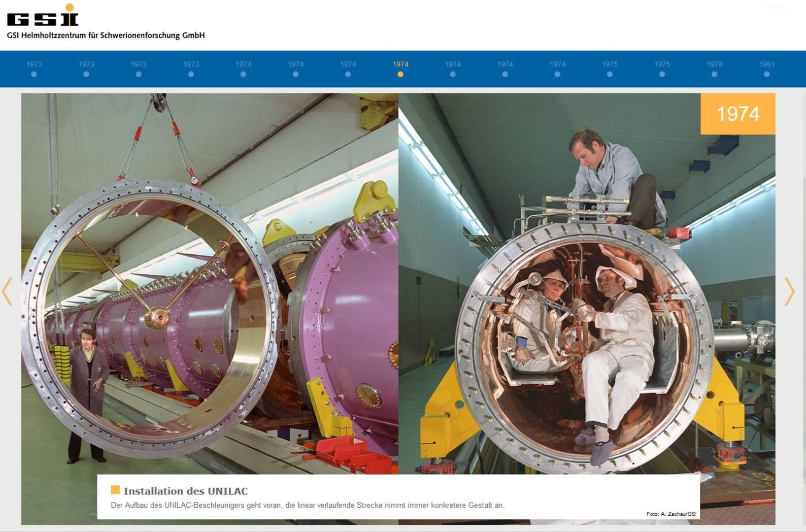Jump to the last 1973 timeline marker
The image size is (806, 532).
click(x=191, y=74)
